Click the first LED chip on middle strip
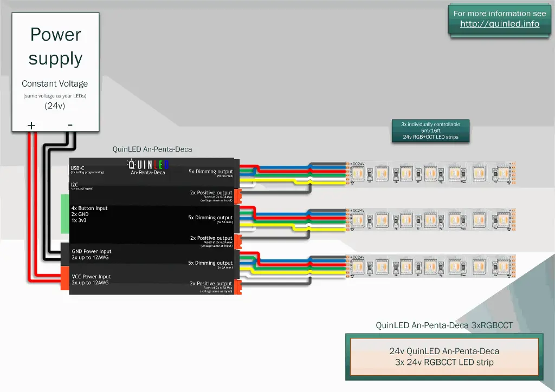555x392 pixels. (358, 220)
